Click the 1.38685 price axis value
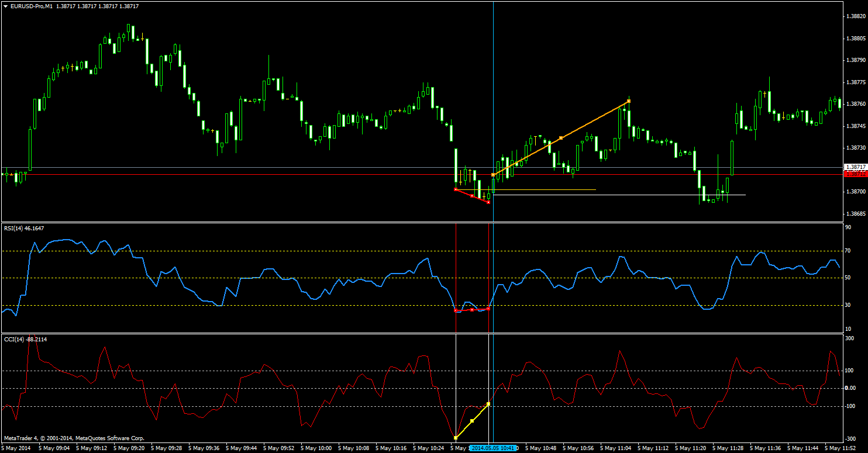The width and height of the screenshot is (868, 453). [x=856, y=214]
